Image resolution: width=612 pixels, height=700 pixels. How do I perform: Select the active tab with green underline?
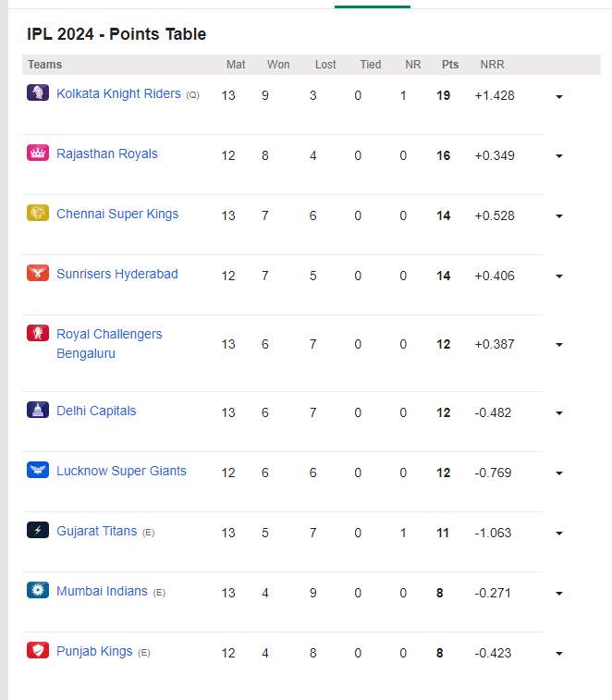pos(373,5)
